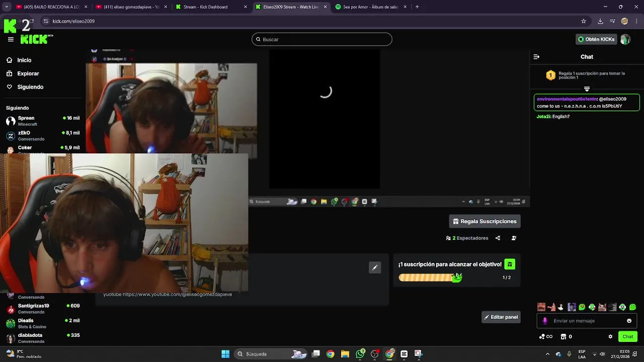
Task: Click the user icon right of share
Action: point(514,238)
